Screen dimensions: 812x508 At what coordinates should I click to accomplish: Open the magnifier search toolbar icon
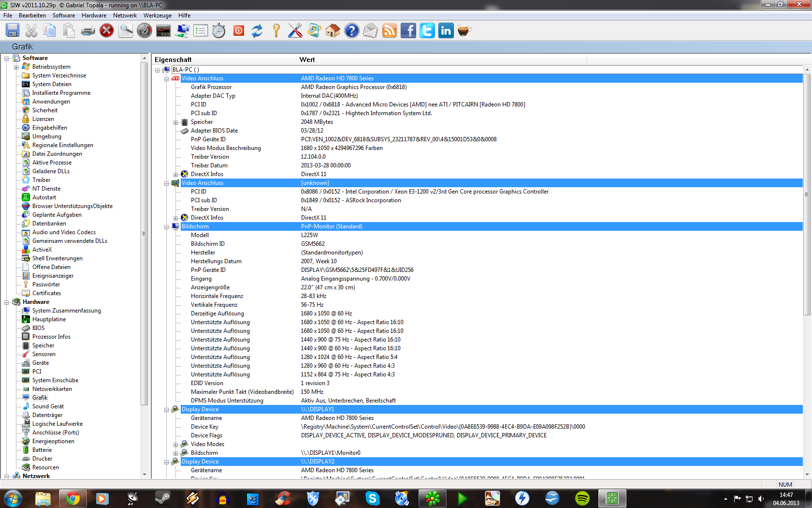pyautogui.click(x=126, y=30)
